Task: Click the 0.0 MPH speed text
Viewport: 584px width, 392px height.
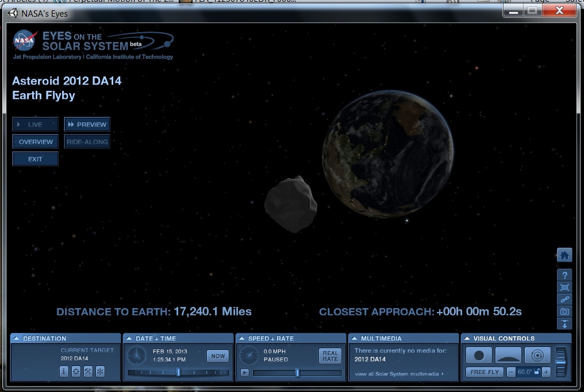Action: pyautogui.click(x=275, y=351)
